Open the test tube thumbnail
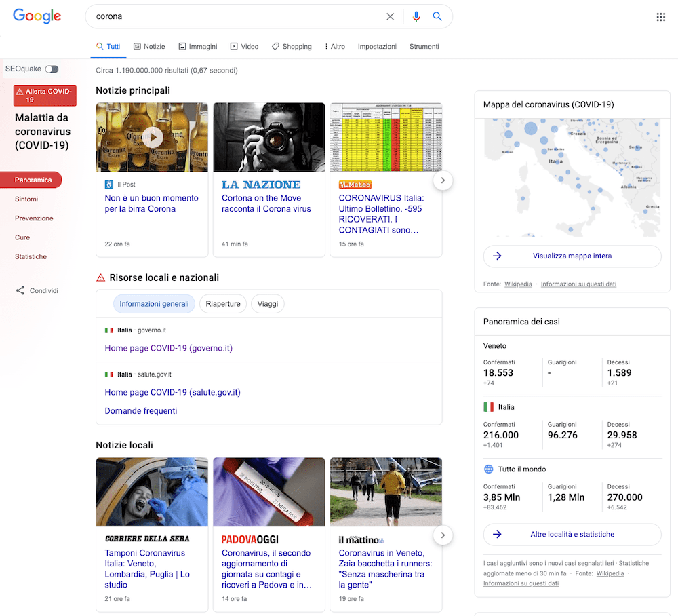The height and width of the screenshot is (616, 678). coord(269,493)
